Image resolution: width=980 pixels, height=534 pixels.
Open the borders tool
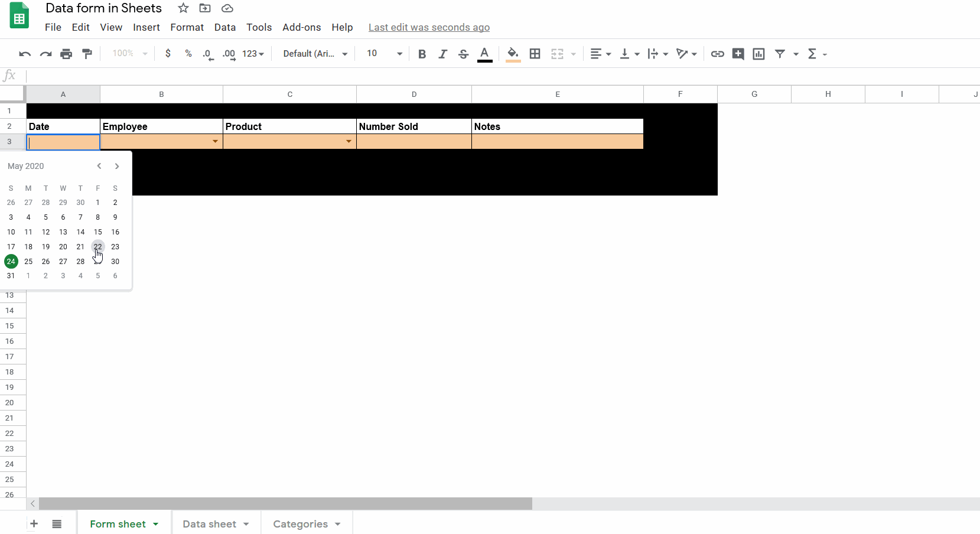(535, 54)
